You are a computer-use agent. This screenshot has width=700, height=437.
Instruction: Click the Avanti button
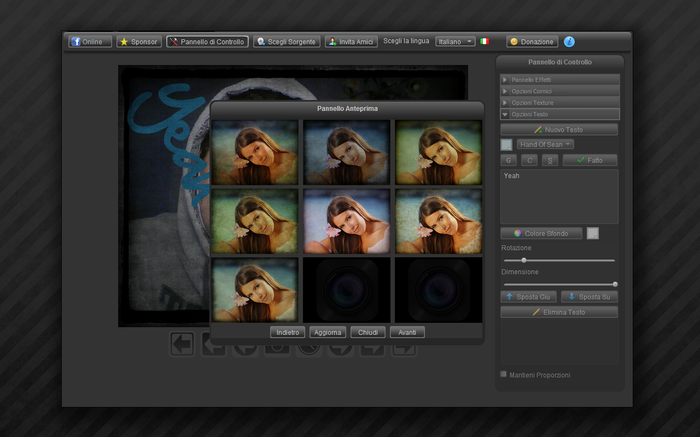[407, 332]
